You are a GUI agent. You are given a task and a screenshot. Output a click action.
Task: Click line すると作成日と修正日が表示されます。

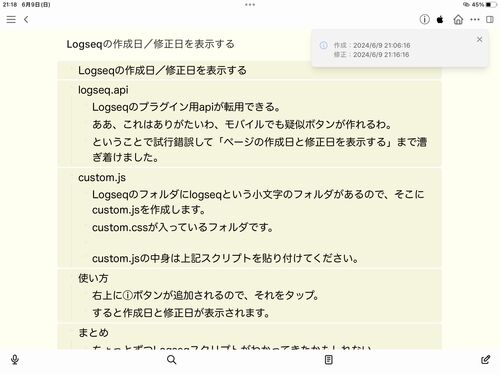[181, 313]
